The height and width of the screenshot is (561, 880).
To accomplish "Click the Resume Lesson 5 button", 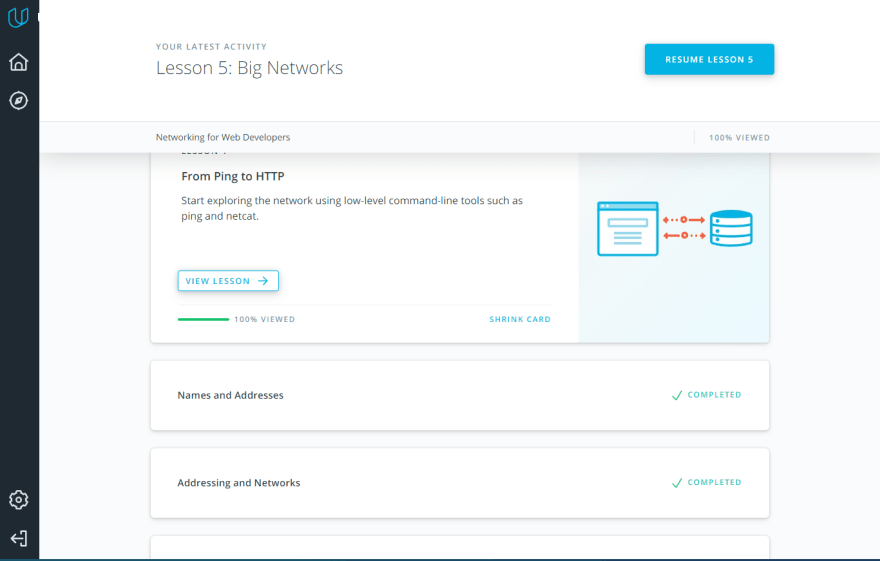I will (709, 59).
